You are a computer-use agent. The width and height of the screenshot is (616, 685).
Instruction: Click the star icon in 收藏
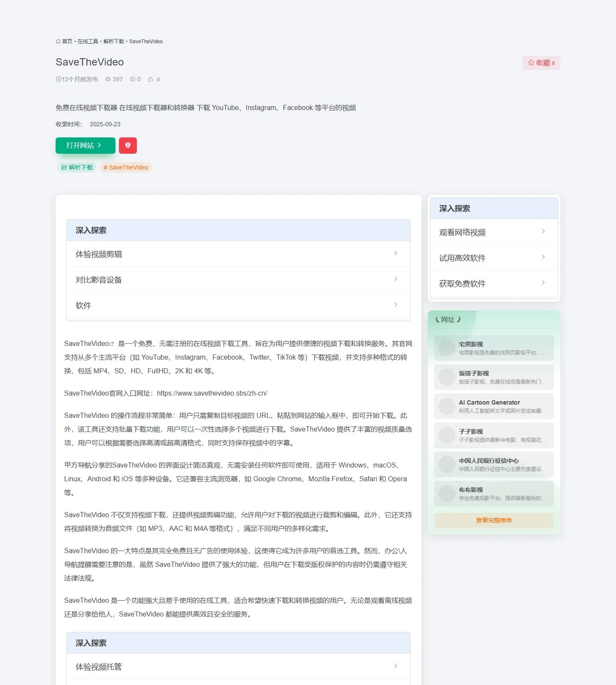(531, 63)
